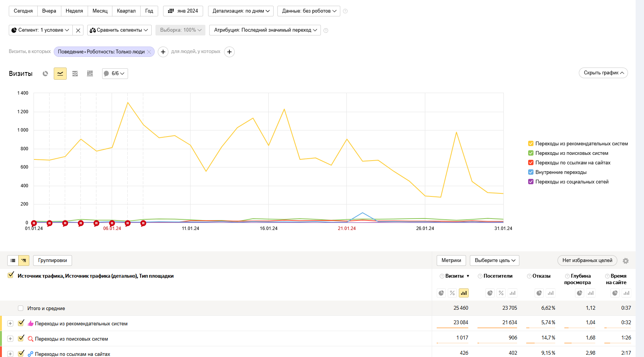Show Время на сайте as pie chart
This screenshot has height=357, width=644.
[x=615, y=293]
